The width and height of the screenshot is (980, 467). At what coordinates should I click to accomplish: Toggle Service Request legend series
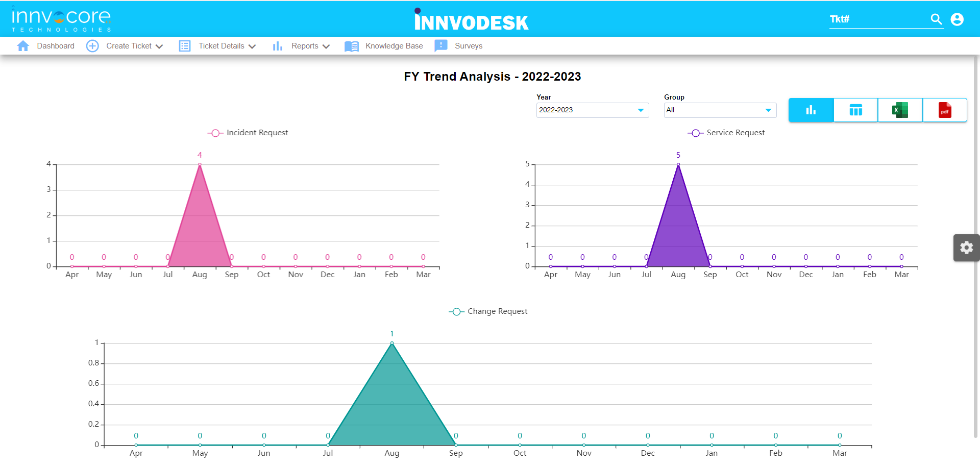727,133
